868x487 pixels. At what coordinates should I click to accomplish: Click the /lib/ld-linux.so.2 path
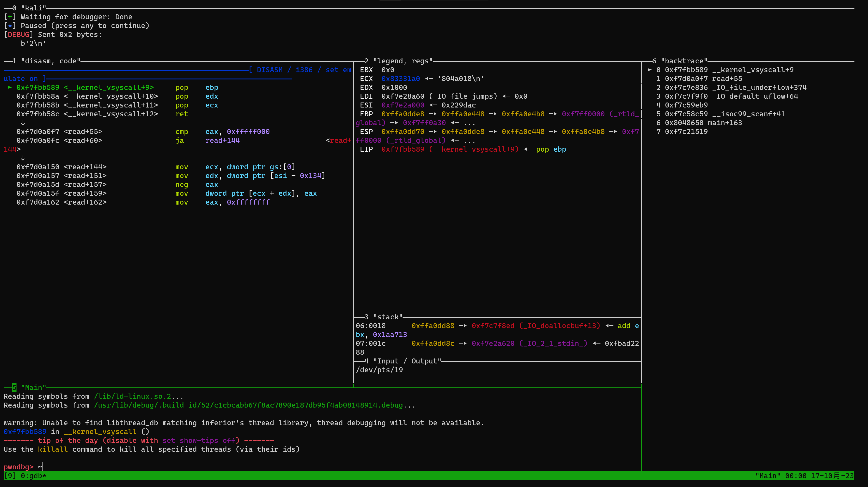(x=132, y=396)
